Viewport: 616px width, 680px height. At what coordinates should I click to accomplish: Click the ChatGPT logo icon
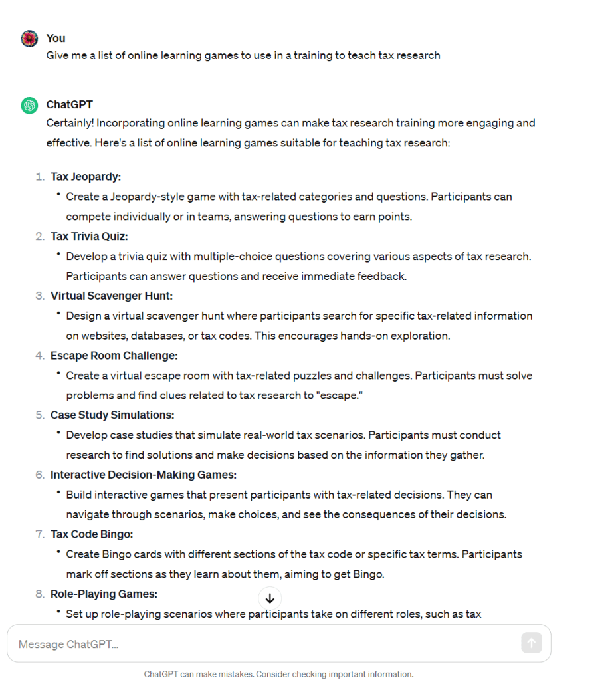29,105
